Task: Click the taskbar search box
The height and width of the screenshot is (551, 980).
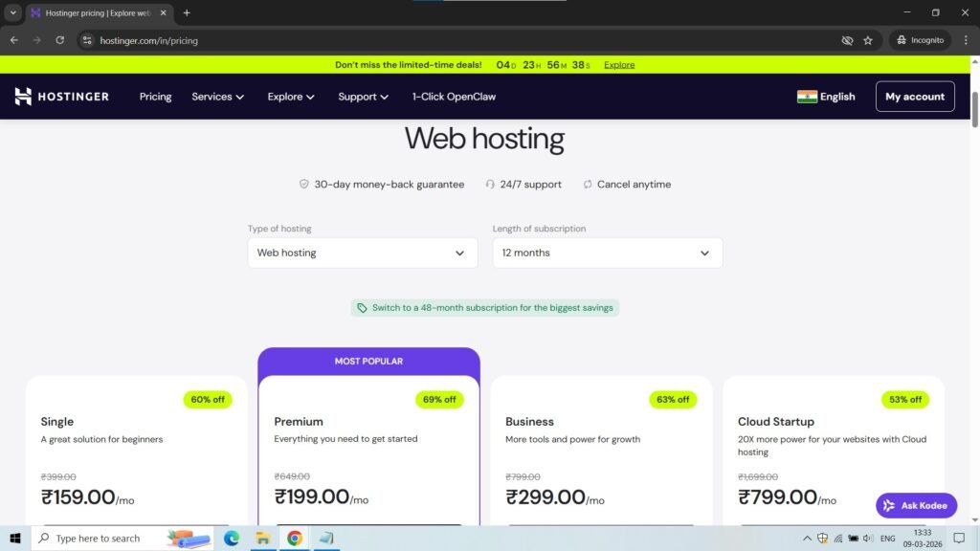Action: coord(122,538)
